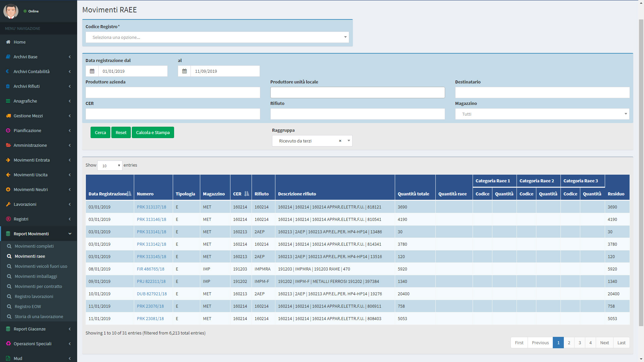This screenshot has height=362, width=644.
Task: Open Movimenti per contratto item
Action: click(x=38, y=286)
